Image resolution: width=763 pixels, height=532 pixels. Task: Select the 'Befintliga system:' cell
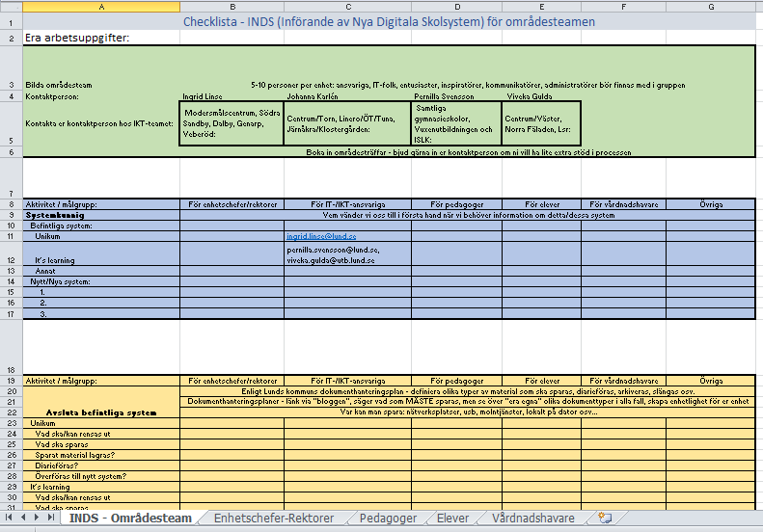click(101, 226)
